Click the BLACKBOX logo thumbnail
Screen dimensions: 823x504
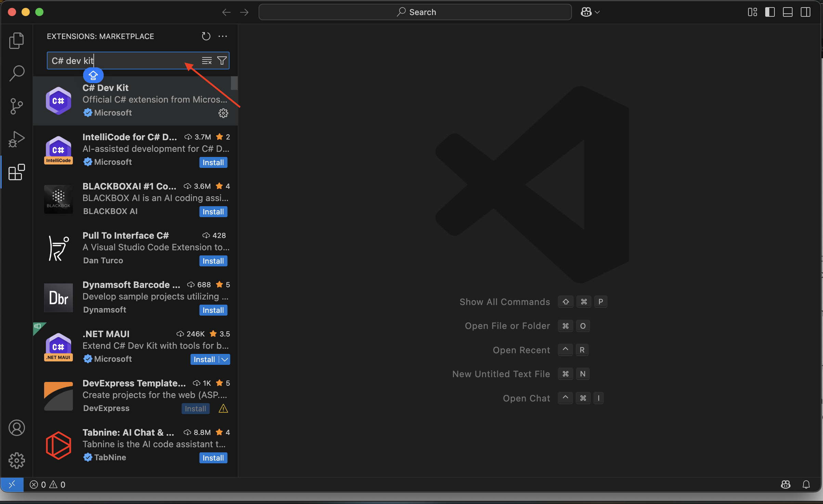[x=58, y=199]
